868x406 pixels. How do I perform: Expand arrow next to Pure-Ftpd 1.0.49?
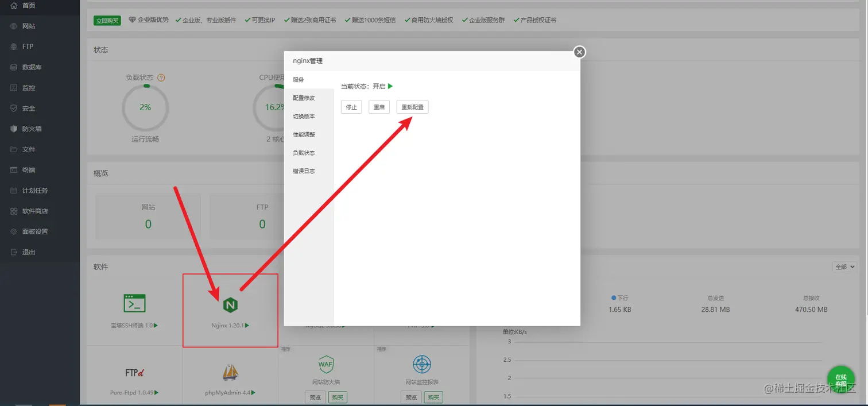pos(156,393)
